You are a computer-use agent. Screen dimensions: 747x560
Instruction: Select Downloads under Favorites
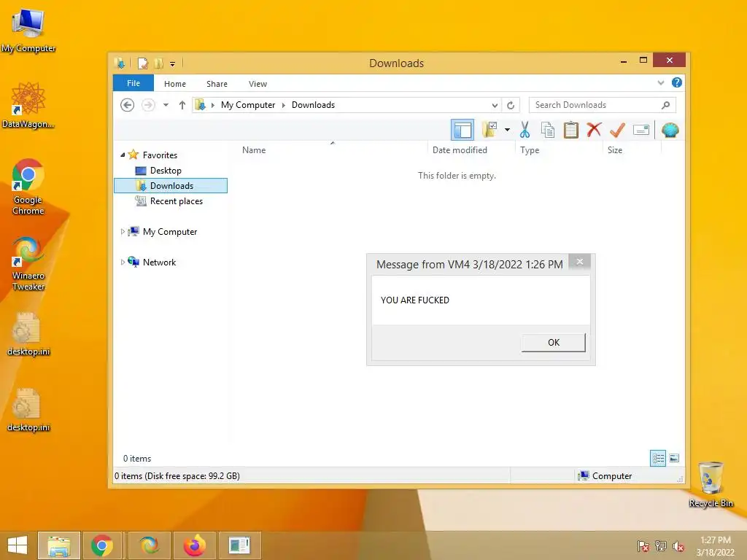pos(171,186)
